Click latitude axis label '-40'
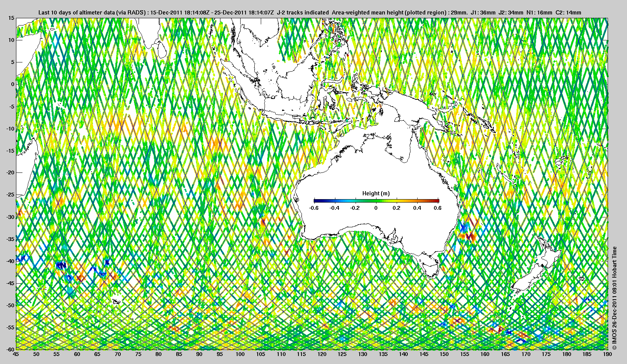The width and height of the screenshot is (627, 364). click(x=10, y=261)
